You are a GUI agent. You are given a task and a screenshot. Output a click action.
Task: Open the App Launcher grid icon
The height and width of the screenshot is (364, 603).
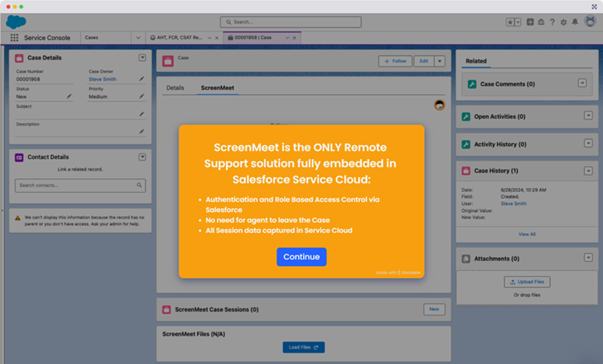click(14, 38)
